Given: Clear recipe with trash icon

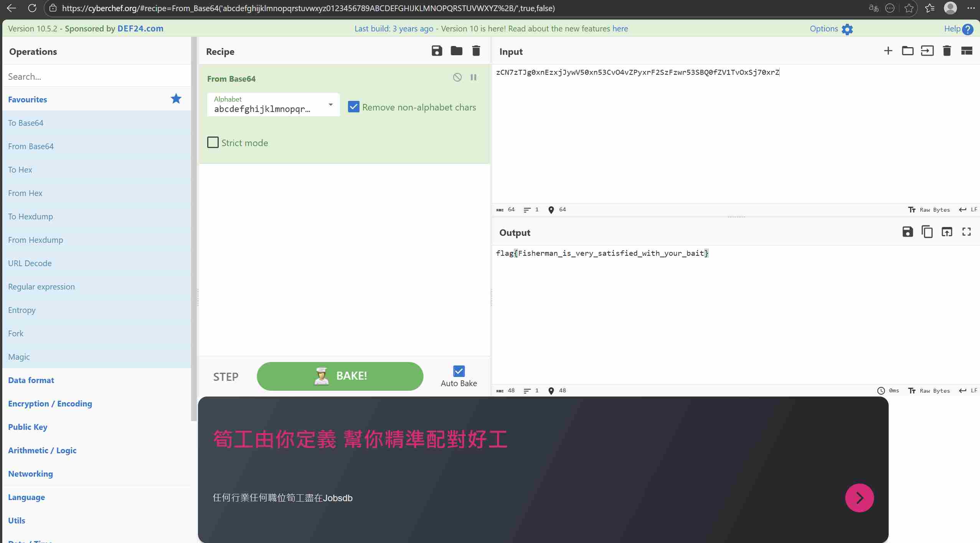Looking at the screenshot, I should click(x=476, y=51).
